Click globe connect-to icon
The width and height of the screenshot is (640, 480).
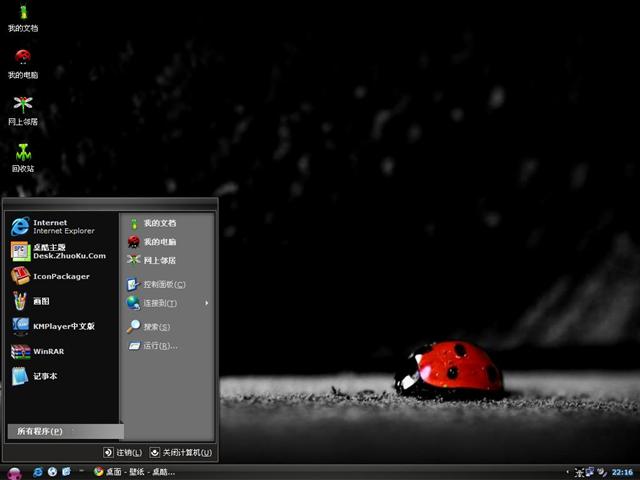click(x=133, y=303)
